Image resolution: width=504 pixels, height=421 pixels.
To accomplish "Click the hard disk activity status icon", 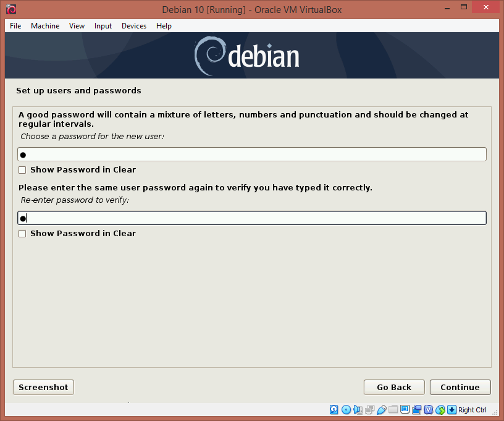I will pyautogui.click(x=334, y=409).
